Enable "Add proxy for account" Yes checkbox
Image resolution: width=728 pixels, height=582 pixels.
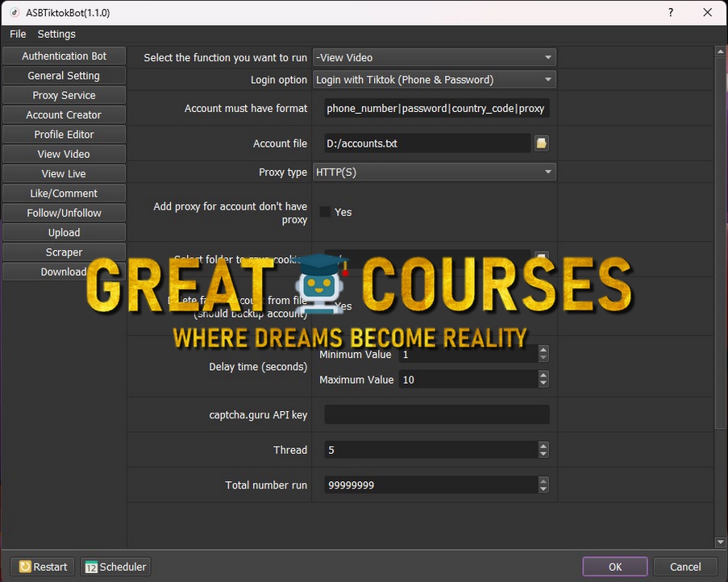[325, 212]
